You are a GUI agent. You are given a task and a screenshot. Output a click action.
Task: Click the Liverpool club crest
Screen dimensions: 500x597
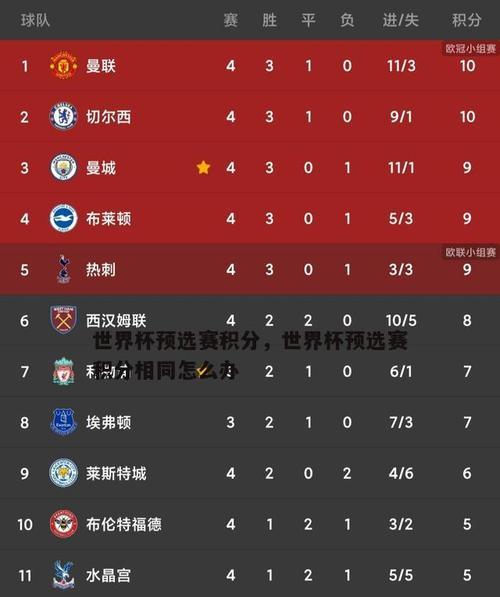pos(64,371)
